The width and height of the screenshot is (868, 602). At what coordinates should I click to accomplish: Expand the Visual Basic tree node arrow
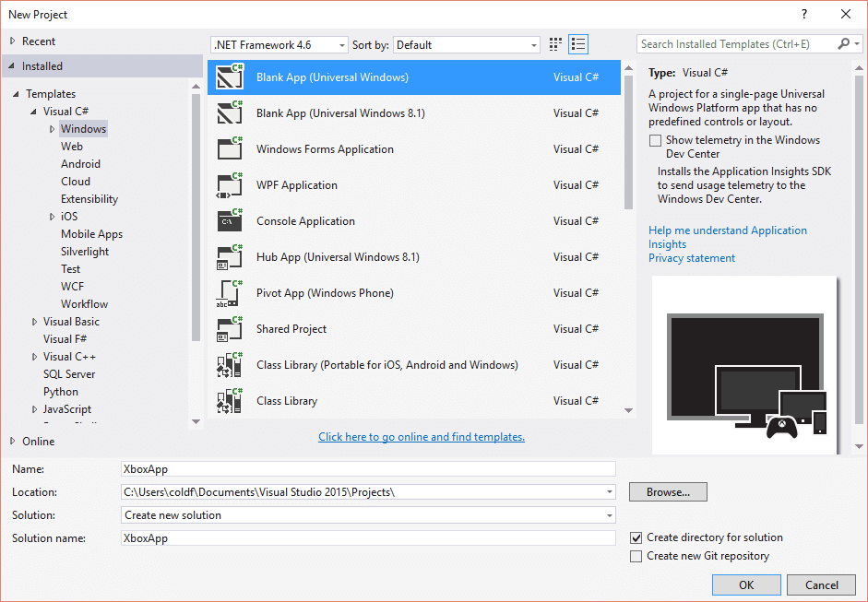point(34,322)
